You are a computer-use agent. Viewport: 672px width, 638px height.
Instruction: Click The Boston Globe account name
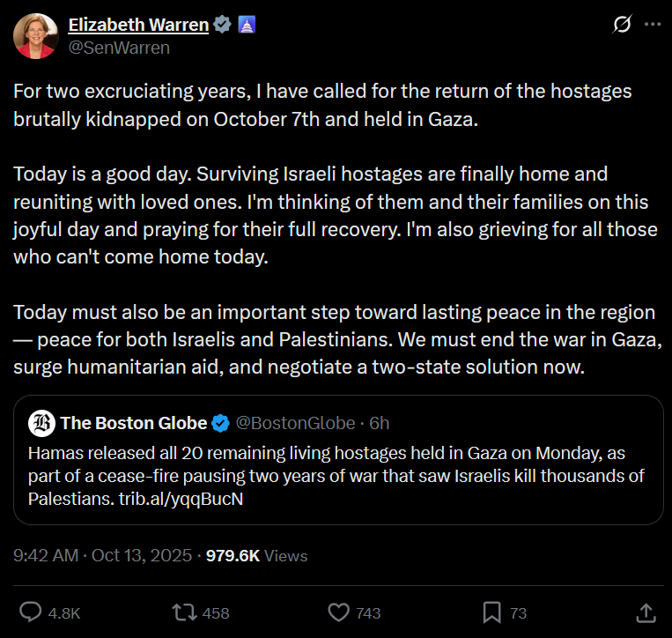[x=134, y=423]
